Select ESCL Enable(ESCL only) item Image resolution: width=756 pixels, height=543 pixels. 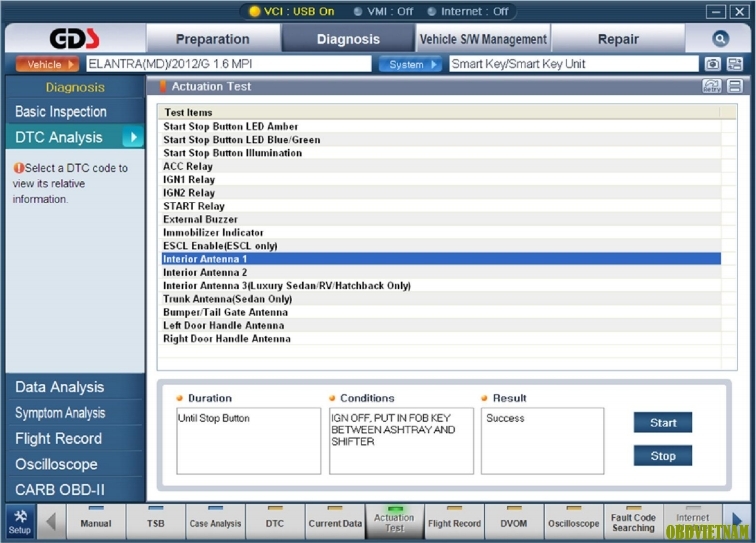441,245
